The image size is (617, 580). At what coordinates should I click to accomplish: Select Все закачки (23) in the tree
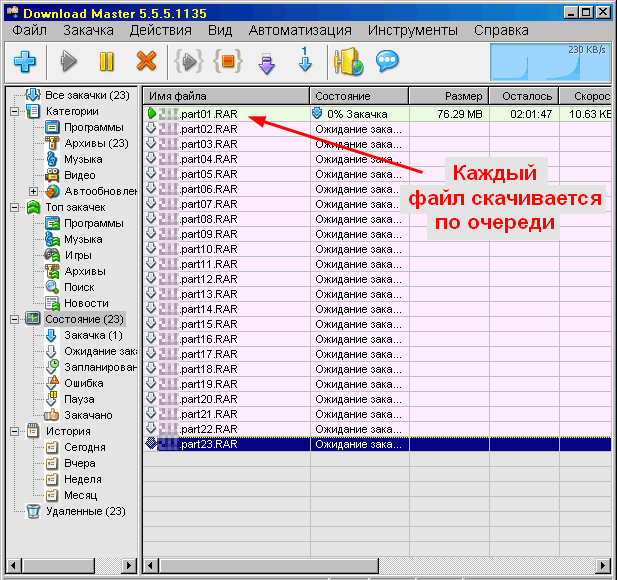pos(87,95)
